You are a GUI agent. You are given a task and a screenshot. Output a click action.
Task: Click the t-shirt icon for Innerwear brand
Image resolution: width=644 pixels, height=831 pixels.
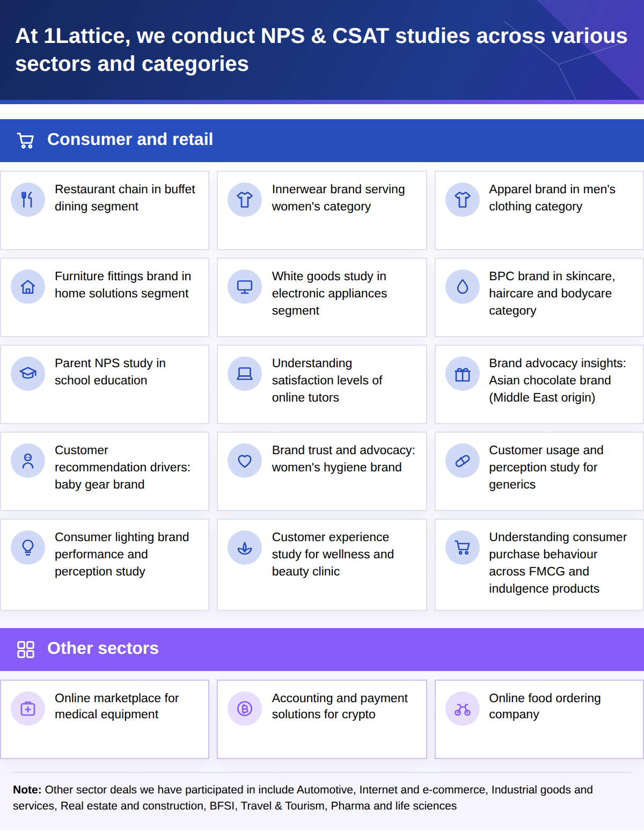tap(245, 200)
